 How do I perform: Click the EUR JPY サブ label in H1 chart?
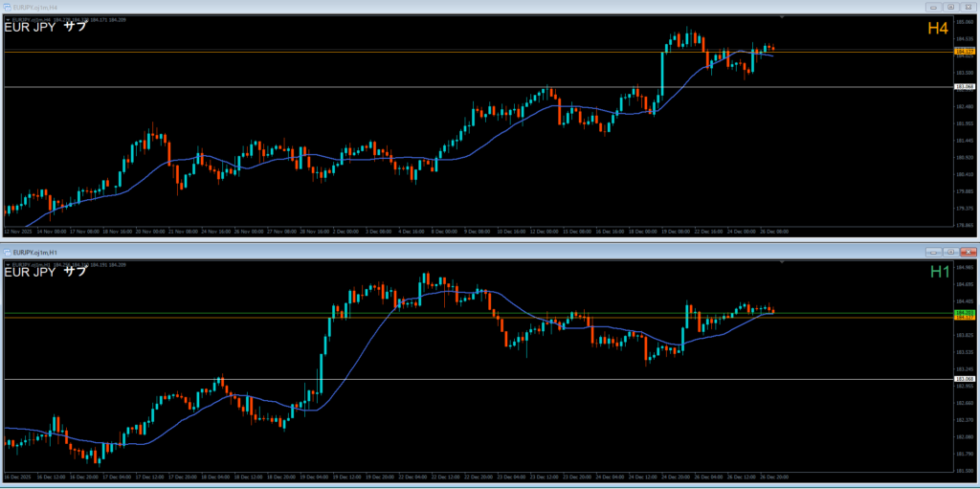[x=46, y=272]
